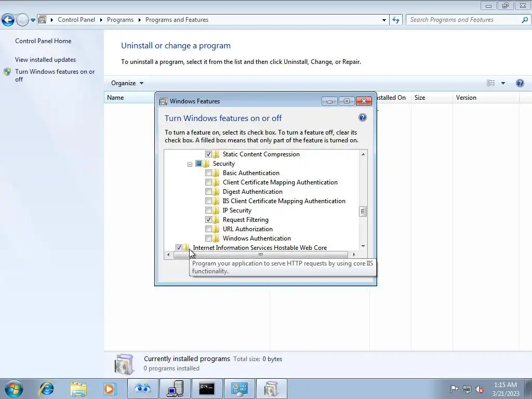Image resolution: width=532 pixels, height=399 pixels.
Task: Open the view options dropdown arrow
Action: pos(503,83)
